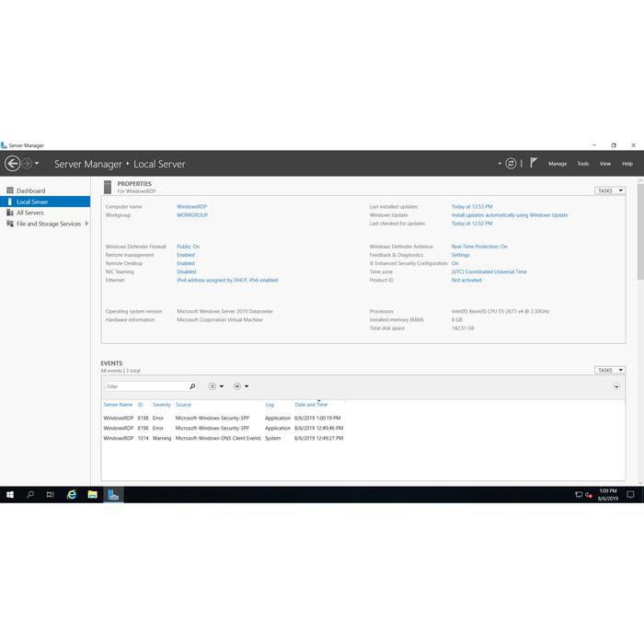Click the back navigation arrow
This screenshot has height=644, width=644.
[12, 164]
